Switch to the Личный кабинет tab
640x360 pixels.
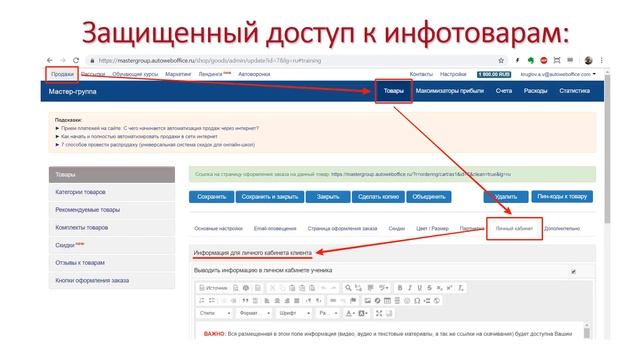tap(514, 229)
